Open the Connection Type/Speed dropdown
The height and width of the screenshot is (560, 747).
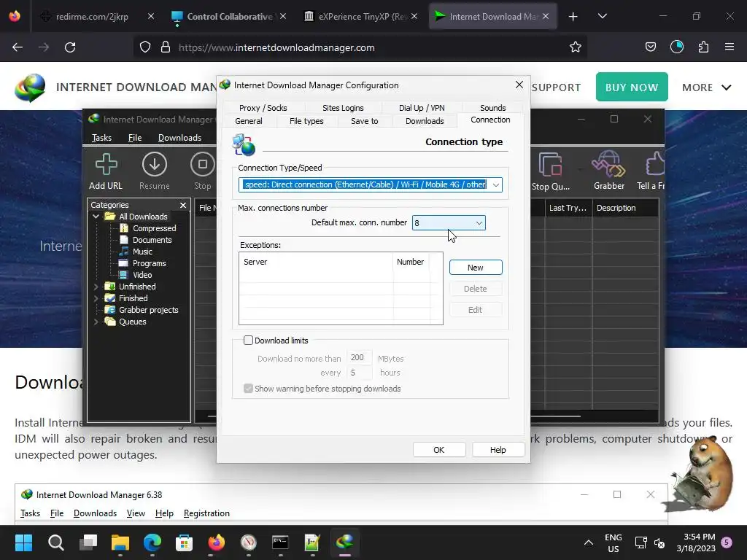495,184
